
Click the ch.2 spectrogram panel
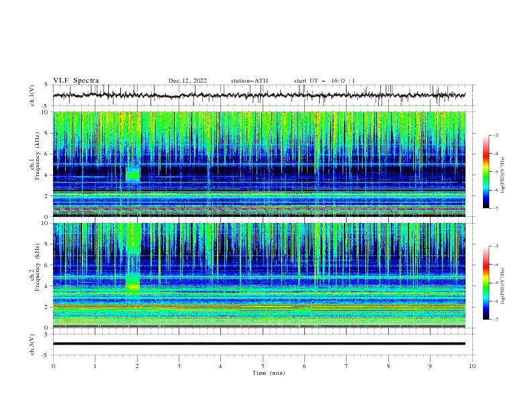pos(259,275)
